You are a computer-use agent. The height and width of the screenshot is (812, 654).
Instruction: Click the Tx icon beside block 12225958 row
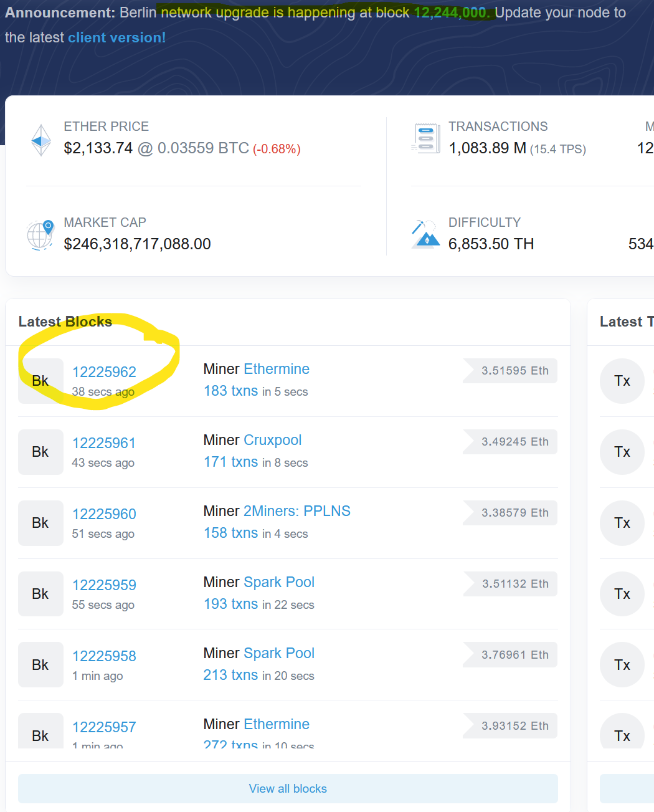622,665
